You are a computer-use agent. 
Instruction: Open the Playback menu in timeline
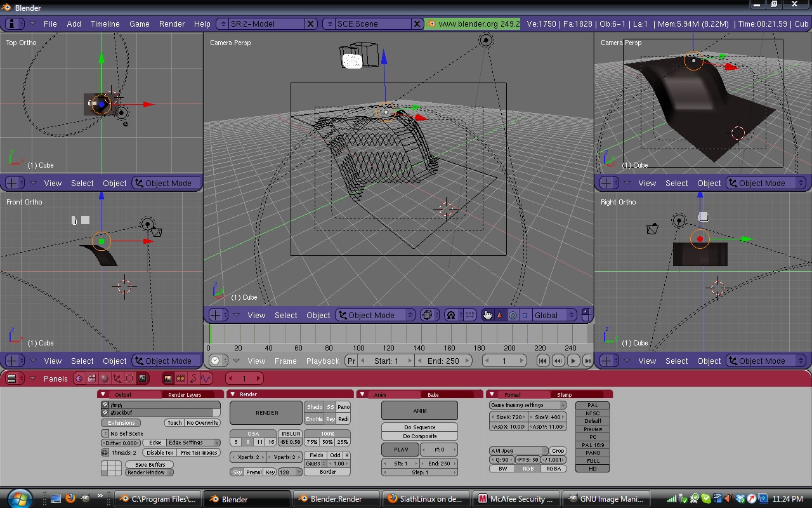click(x=323, y=361)
